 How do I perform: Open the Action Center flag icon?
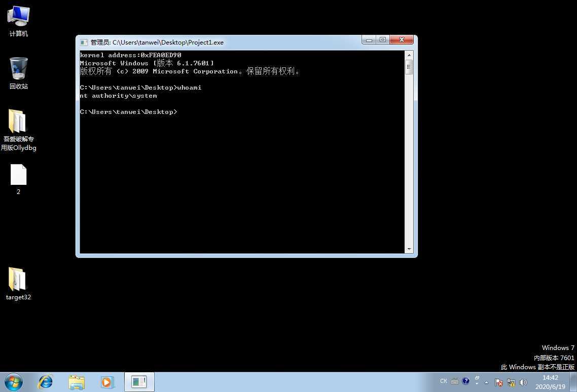click(498, 382)
